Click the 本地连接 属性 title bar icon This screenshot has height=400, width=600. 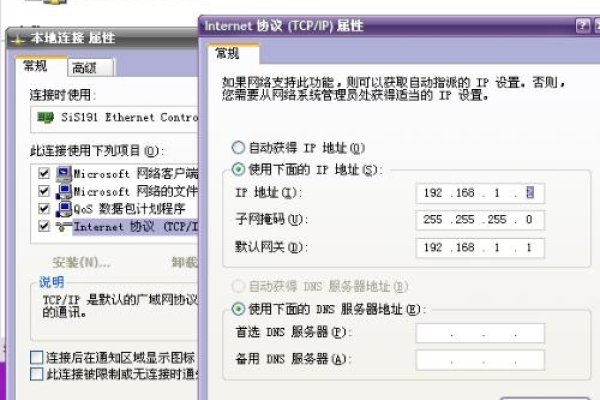(18, 39)
